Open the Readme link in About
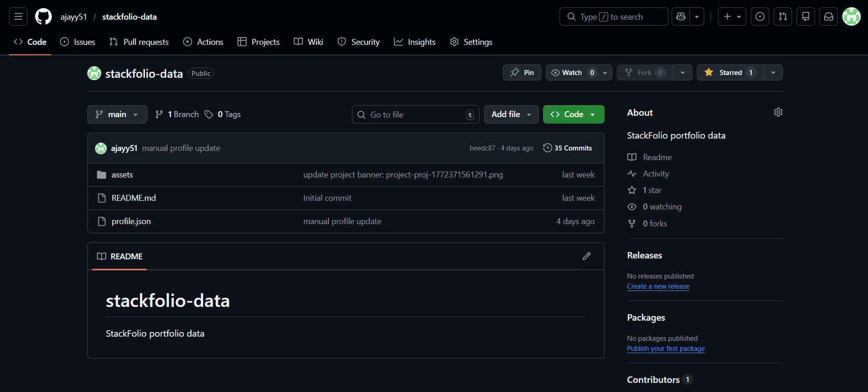The width and height of the screenshot is (868, 392). [x=650, y=157]
